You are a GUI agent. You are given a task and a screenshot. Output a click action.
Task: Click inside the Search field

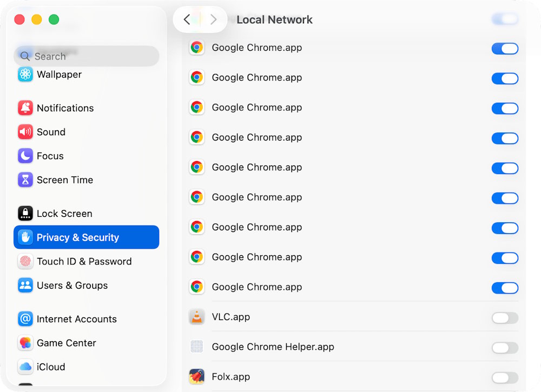click(x=86, y=56)
